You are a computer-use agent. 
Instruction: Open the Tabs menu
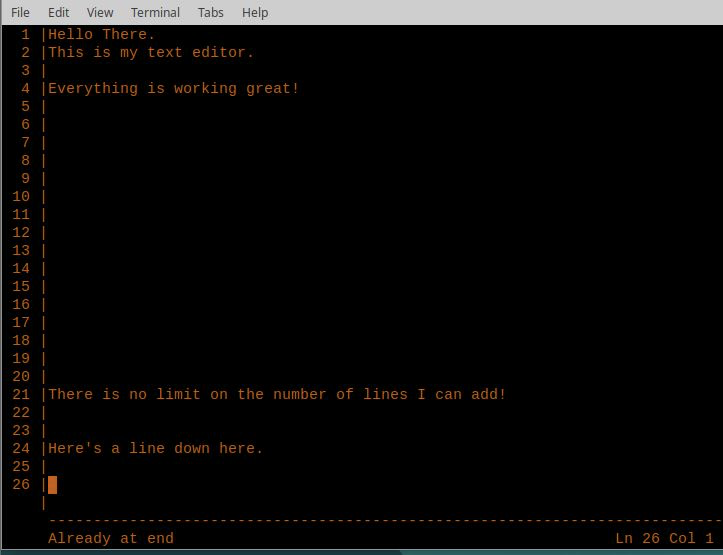[211, 12]
